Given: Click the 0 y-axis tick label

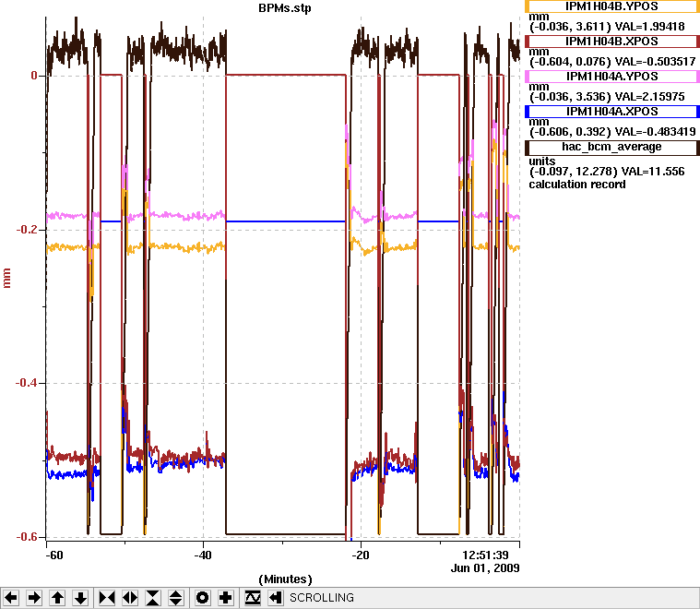Looking at the screenshot, I should pos(34,76).
